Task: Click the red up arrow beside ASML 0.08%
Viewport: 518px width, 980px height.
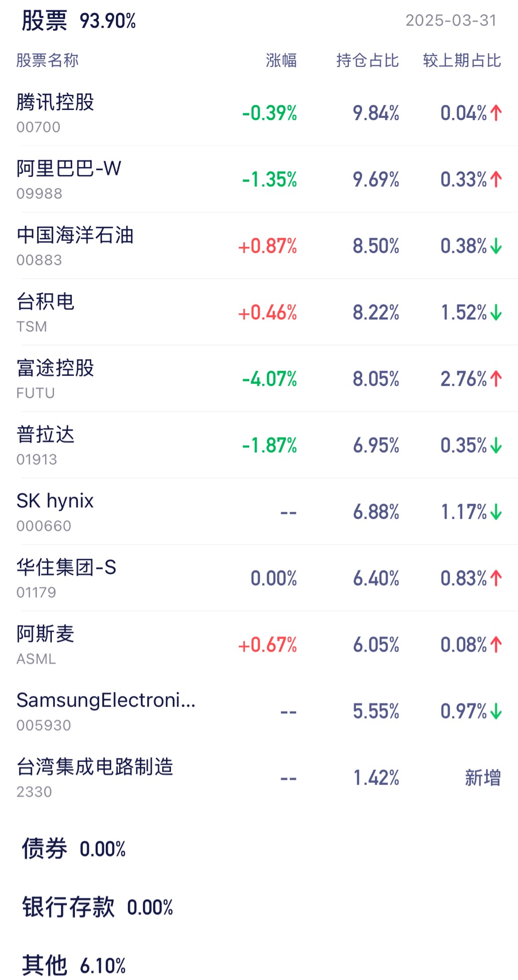Action: pyautogui.click(x=496, y=645)
